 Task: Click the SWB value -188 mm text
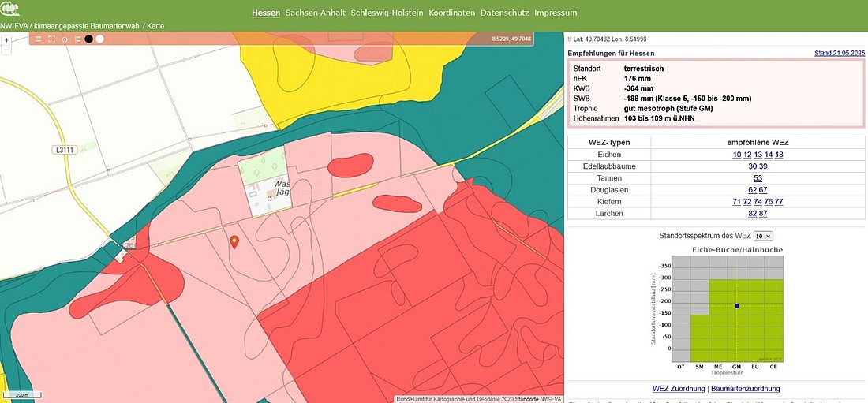click(x=687, y=99)
